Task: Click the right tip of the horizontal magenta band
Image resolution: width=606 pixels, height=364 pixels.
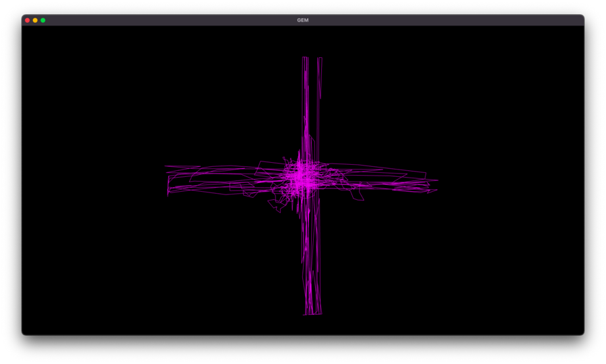Action: [434, 180]
